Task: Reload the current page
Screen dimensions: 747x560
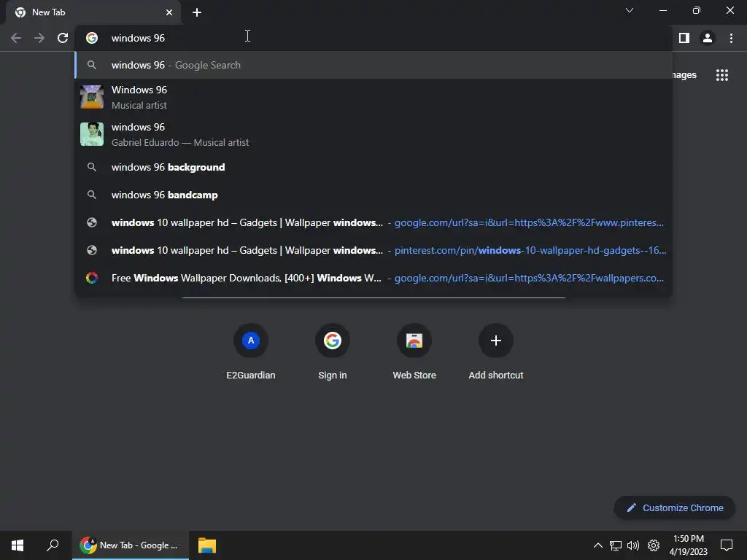Action: pos(63,38)
